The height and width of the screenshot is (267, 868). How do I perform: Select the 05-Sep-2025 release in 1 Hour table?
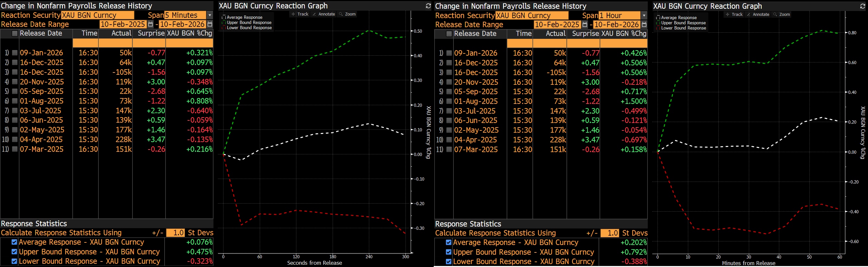pyautogui.click(x=475, y=92)
